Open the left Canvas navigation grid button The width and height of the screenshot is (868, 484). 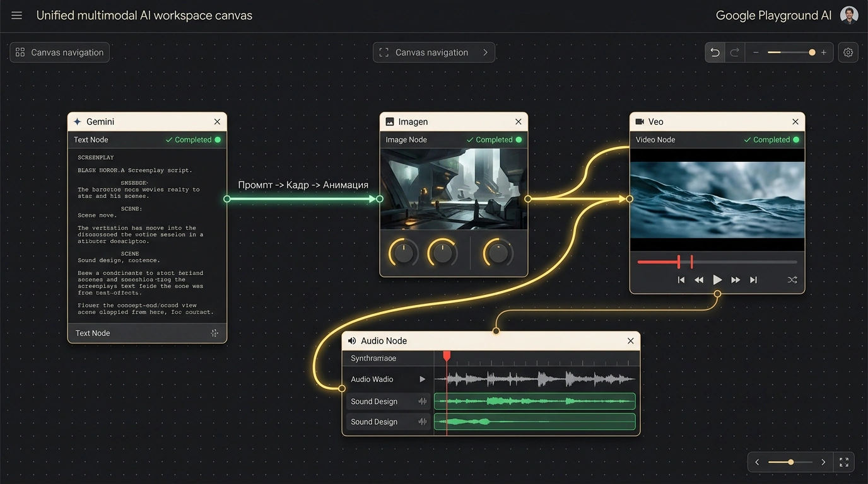pos(59,52)
